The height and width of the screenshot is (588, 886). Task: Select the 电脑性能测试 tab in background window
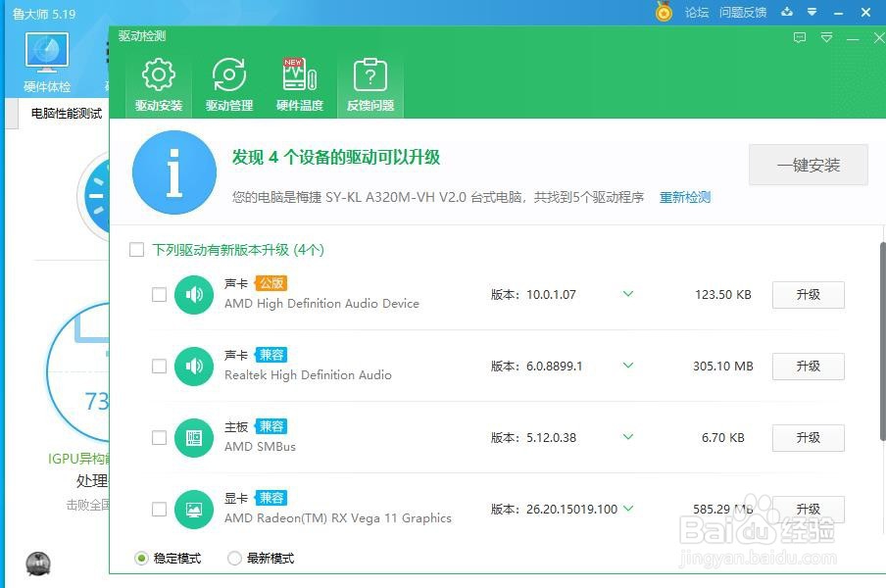tap(66, 114)
